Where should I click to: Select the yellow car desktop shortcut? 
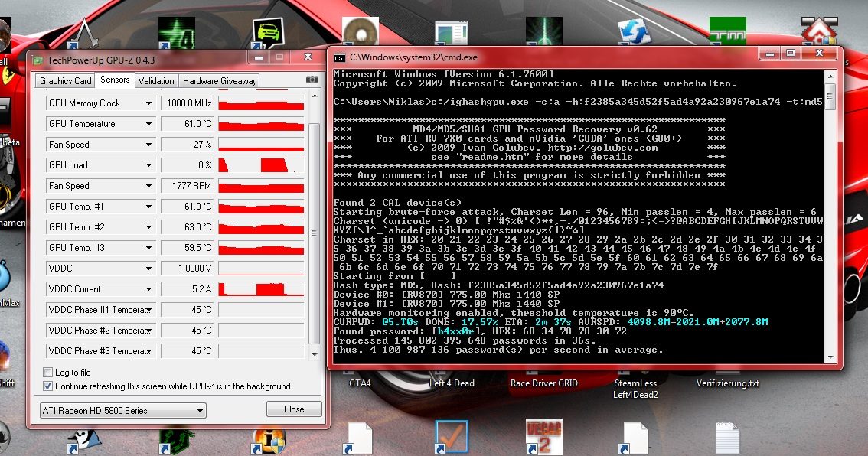point(269,33)
